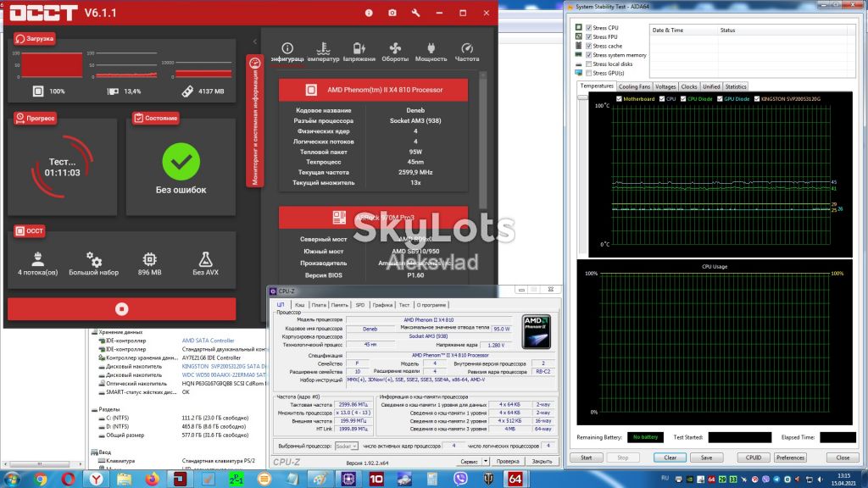
Task: Click Save button in AIDA64
Action: (x=706, y=457)
